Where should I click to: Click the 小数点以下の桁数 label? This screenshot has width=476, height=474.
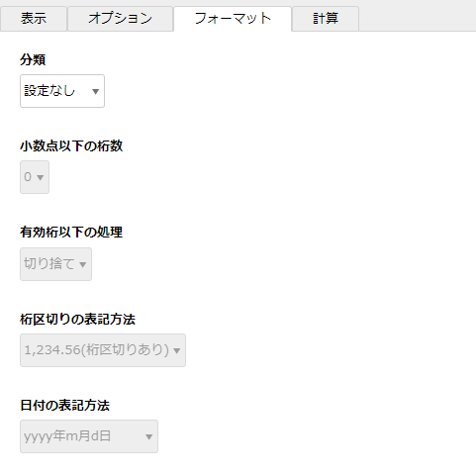(71, 145)
